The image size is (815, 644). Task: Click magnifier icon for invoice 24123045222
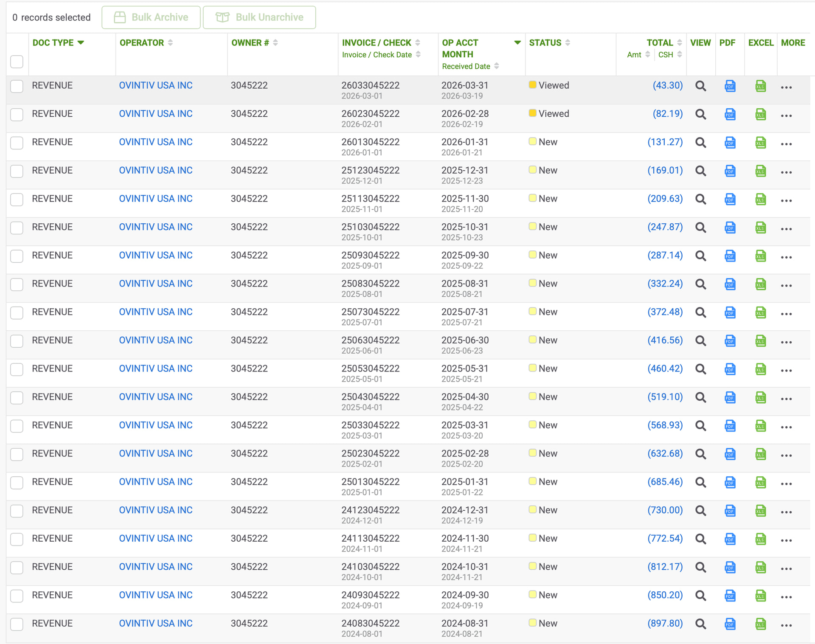(x=700, y=511)
